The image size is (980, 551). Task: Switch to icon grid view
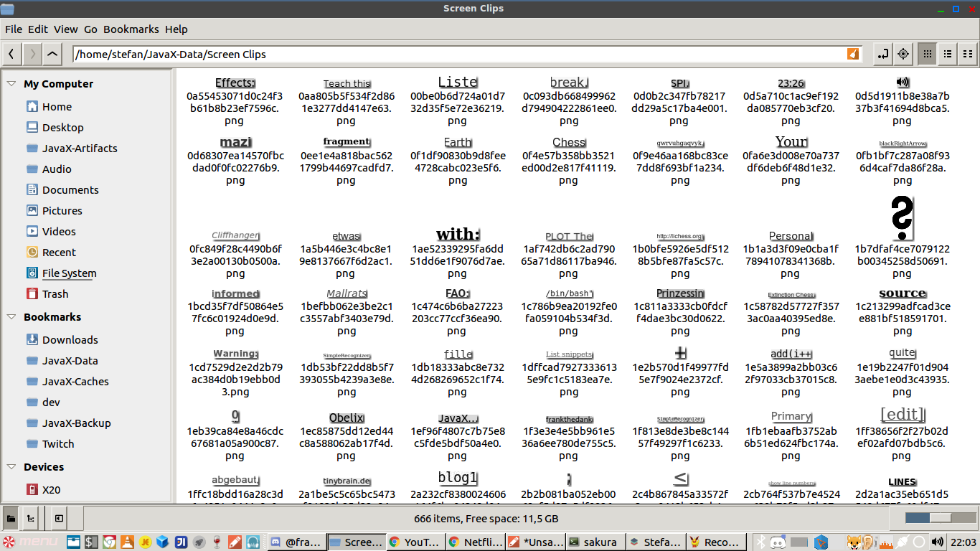click(x=927, y=54)
